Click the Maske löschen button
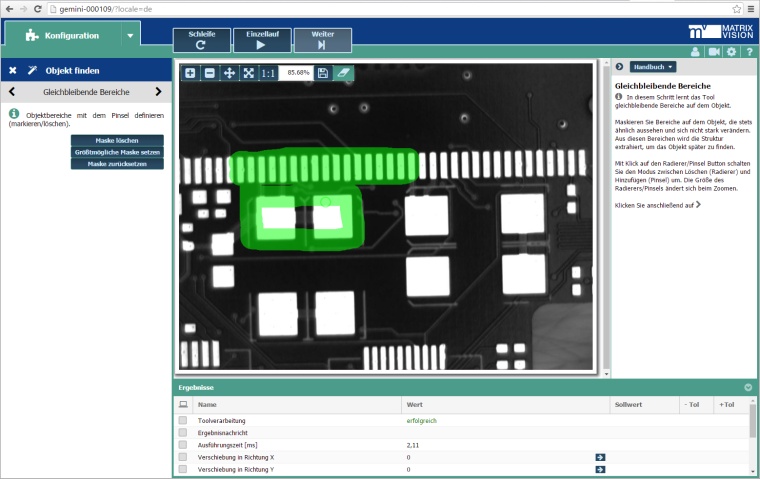Image resolution: width=760 pixels, height=479 pixels. pyautogui.click(x=117, y=141)
